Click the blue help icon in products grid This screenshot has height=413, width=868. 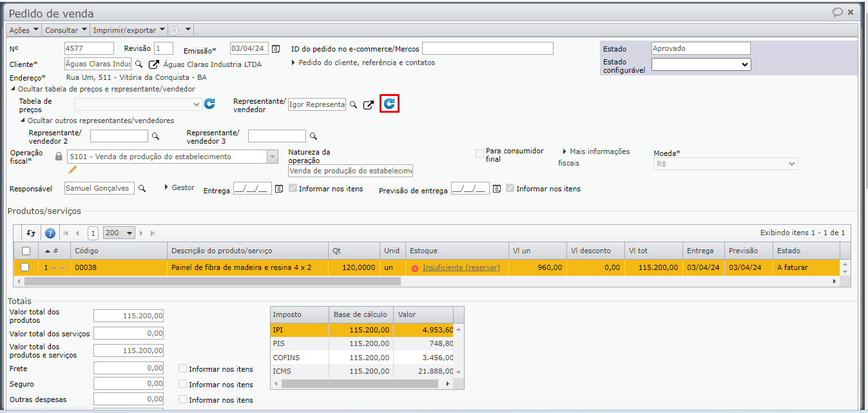(x=50, y=233)
